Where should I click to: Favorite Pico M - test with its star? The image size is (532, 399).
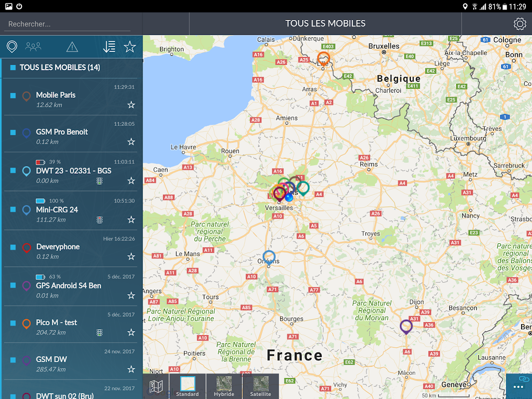[x=131, y=332]
